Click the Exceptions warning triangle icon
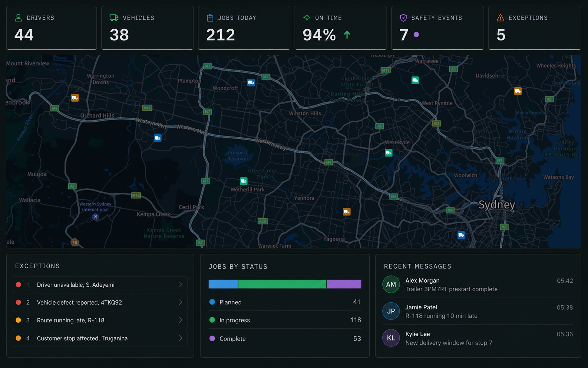Screen dimensions: 588x368 point(501,17)
